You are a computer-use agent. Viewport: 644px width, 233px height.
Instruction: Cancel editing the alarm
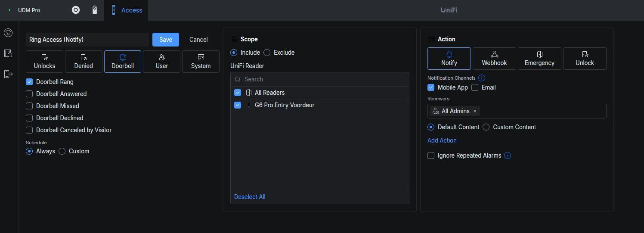198,40
